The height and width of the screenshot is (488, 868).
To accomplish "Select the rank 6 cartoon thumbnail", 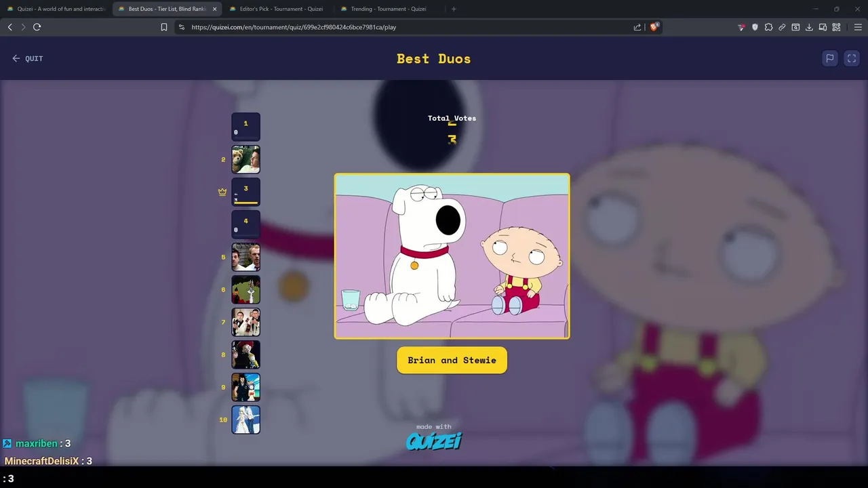I will point(245,289).
